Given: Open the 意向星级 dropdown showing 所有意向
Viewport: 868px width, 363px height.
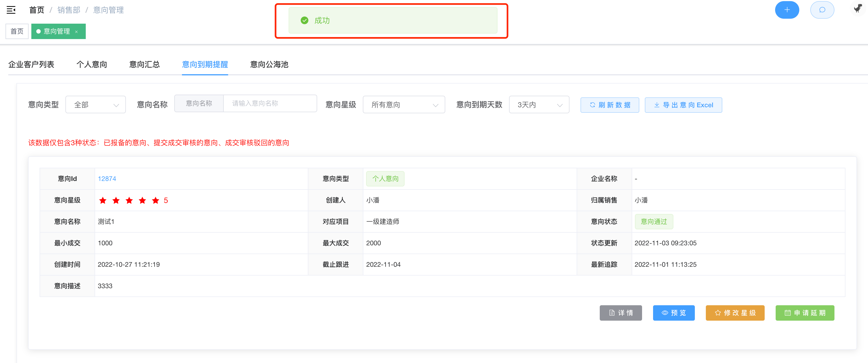Looking at the screenshot, I should (403, 105).
